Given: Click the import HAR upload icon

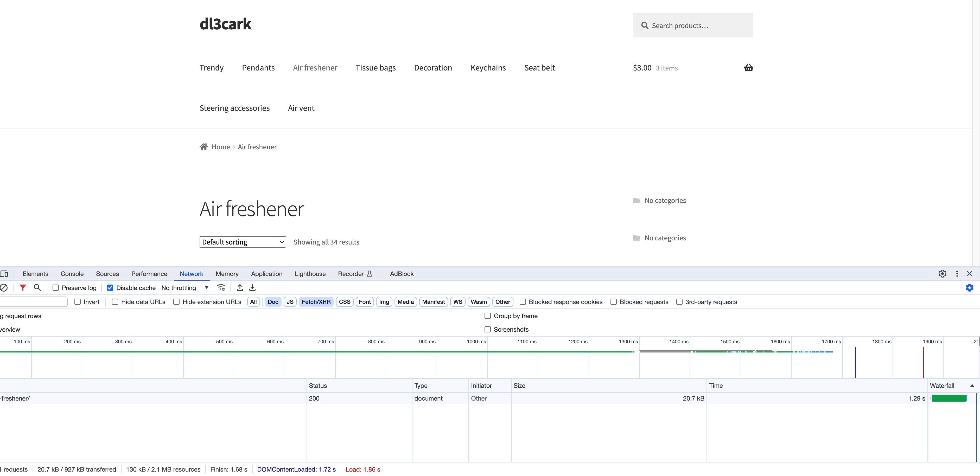Looking at the screenshot, I should pos(240,288).
